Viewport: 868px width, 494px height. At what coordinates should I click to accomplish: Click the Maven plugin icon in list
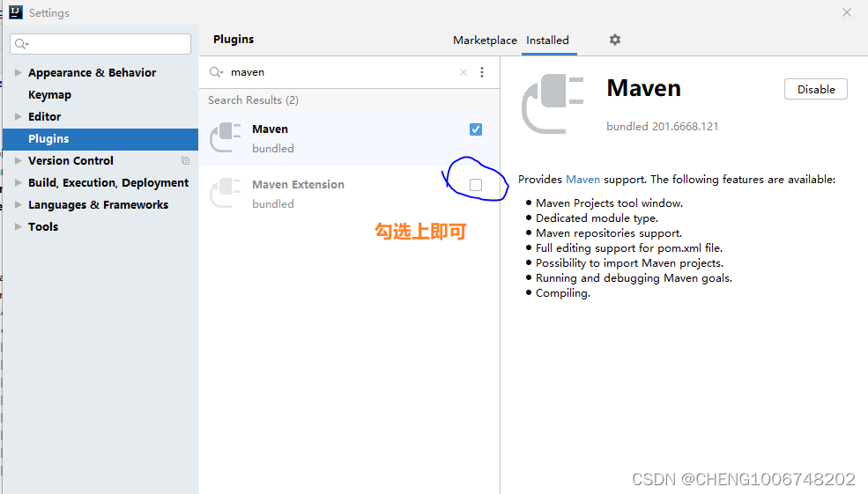pos(226,137)
